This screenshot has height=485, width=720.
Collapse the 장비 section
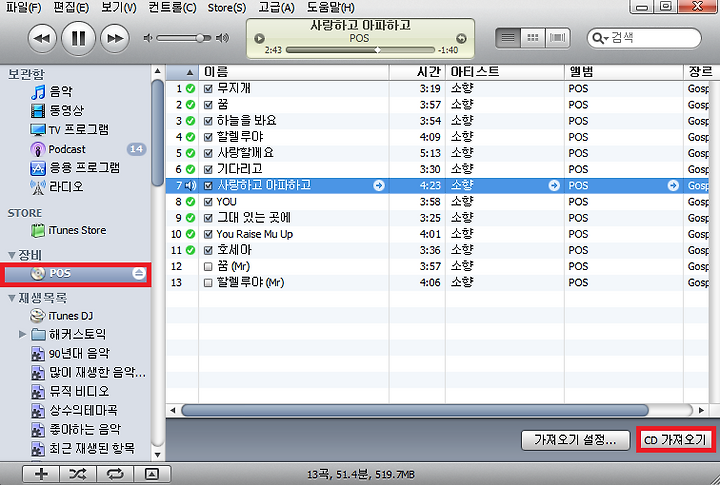pos(12,255)
